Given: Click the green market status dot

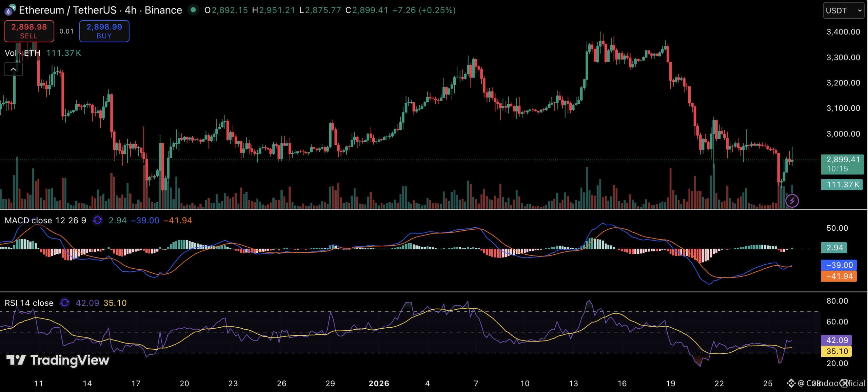Looking at the screenshot, I should coord(193,10).
